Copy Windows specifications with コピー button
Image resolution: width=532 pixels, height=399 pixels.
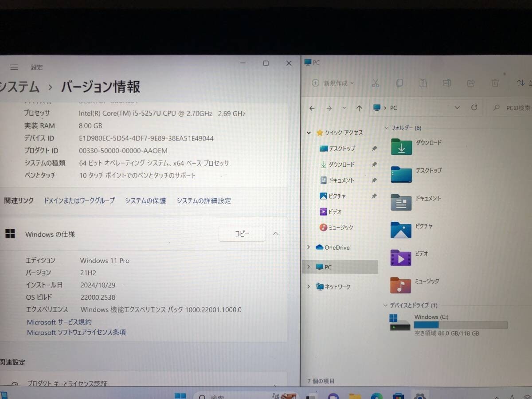point(242,234)
